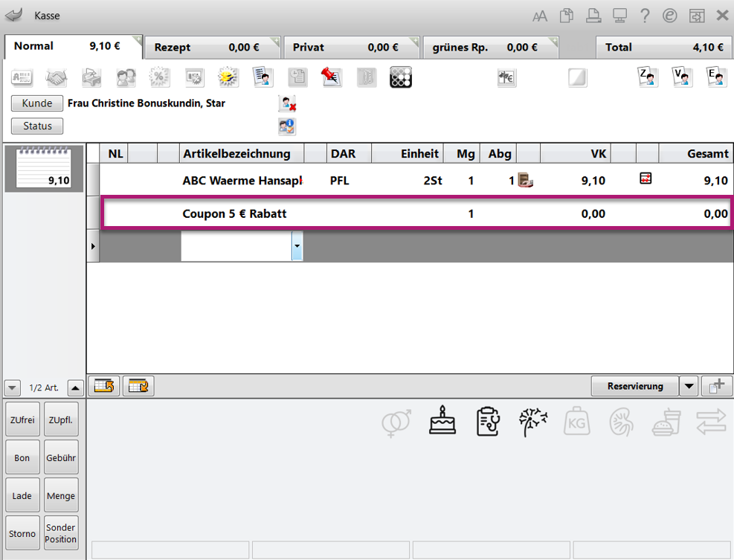The image size is (734, 560).
Task: Switch to the Privat tab
Action: [350, 47]
